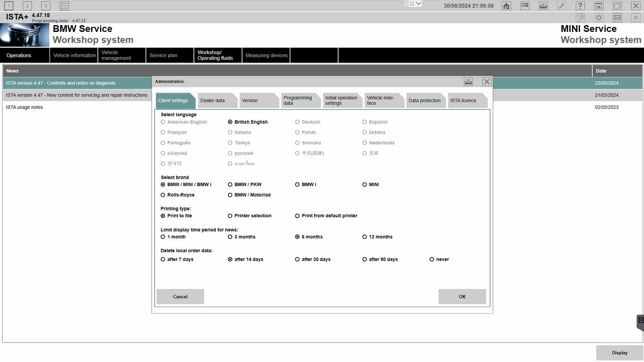Open the Programming data tab
644x362 pixels.
click(x=300, y=100)
